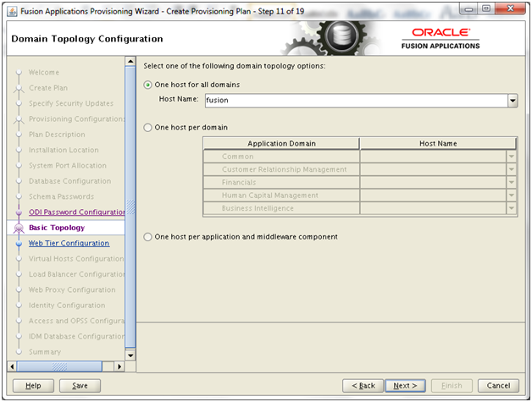The image size is (532, 402).
Task: Click the Specify Security Updates step
Action: click(x=71, y=103)
